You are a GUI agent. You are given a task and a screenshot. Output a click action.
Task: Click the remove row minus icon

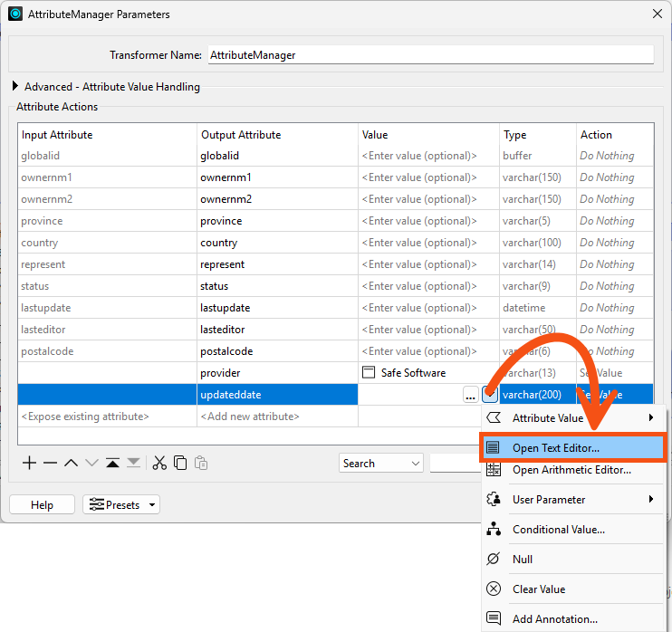50,463
